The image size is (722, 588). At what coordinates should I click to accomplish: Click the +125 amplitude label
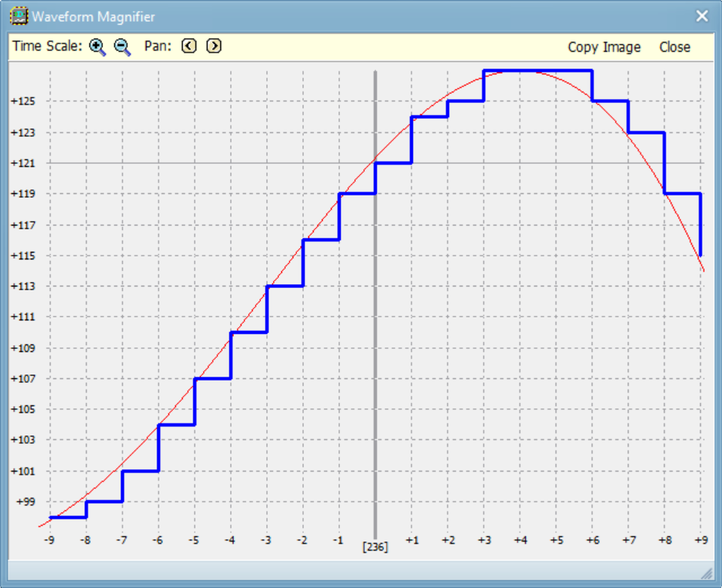(23, 101)
